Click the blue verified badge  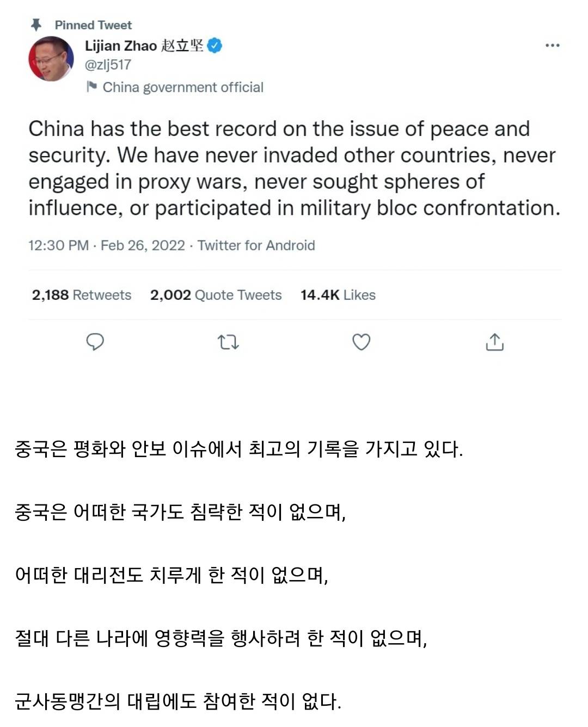[x=215, y=46]
